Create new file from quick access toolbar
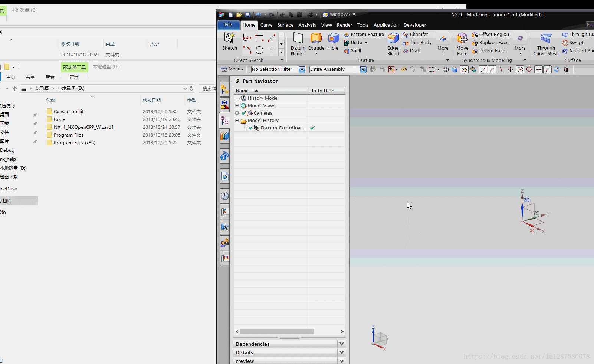Image resolution: width=594 pixels, height=364 pixels. point(230,15)
